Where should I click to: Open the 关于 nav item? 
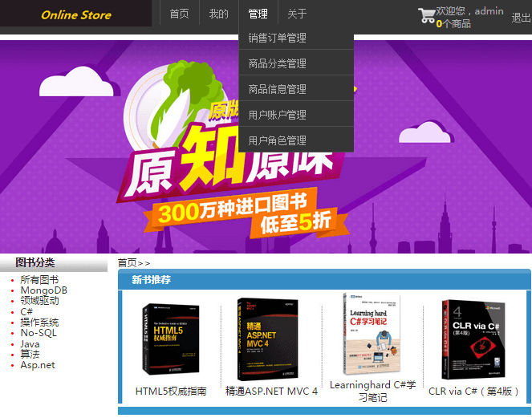pos(297,14)
